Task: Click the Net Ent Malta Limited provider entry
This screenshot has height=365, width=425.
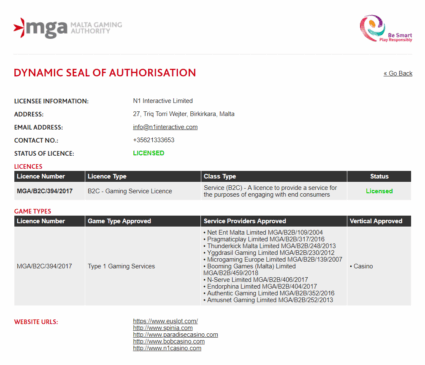Action: [x=263, y=232]
